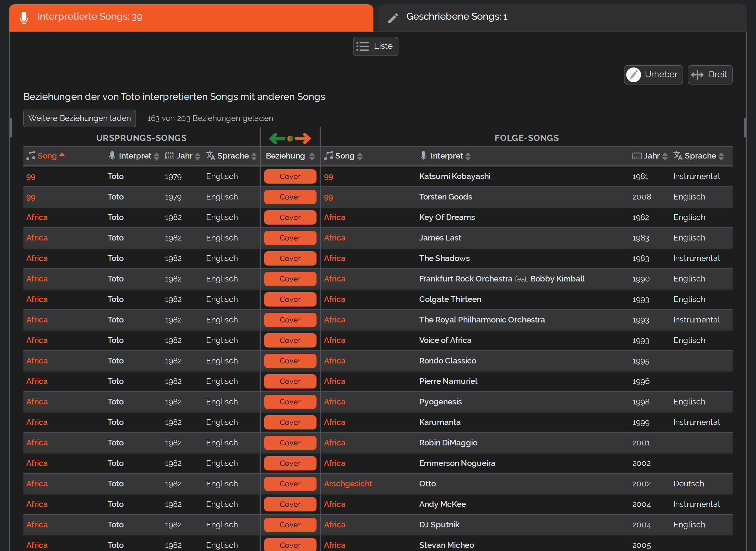Open the Frankfurt Rock Orchestra artist link
The height and width of the screenshot is (551, 756).
[x=466, y=279]
